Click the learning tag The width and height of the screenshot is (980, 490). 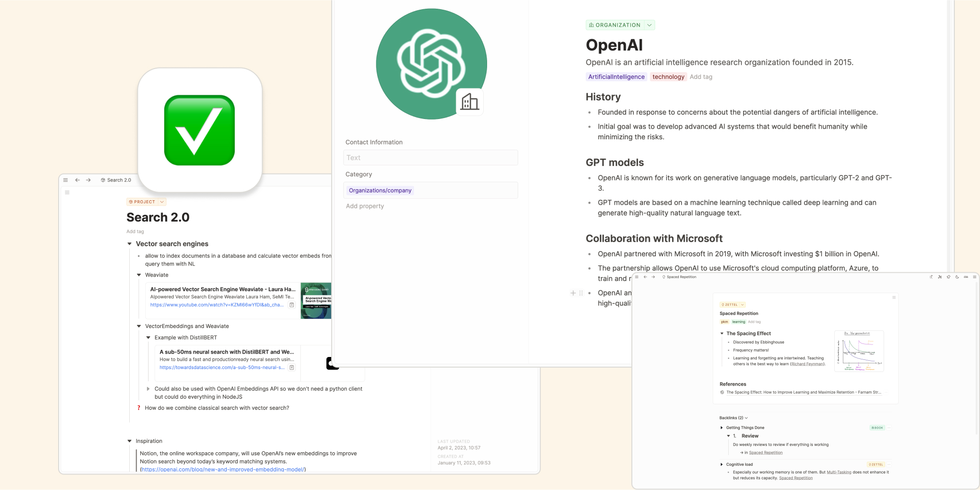click(x=738, y=322)
